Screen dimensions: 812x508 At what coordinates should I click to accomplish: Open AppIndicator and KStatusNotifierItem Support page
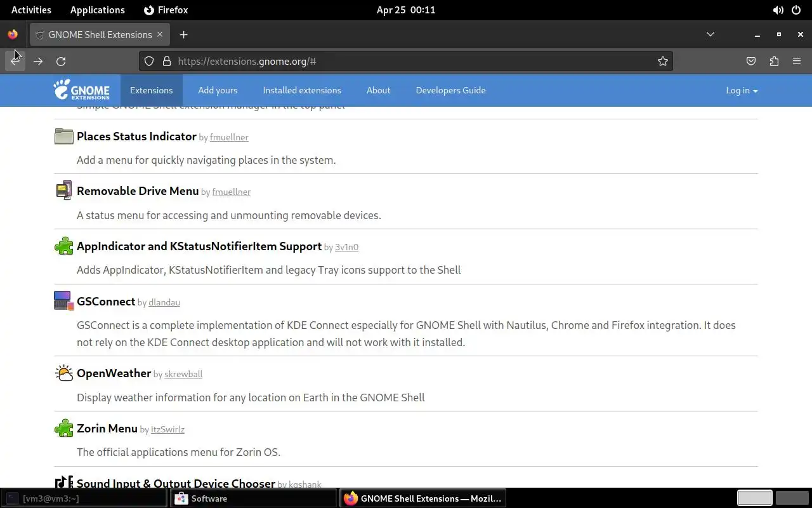199,246
